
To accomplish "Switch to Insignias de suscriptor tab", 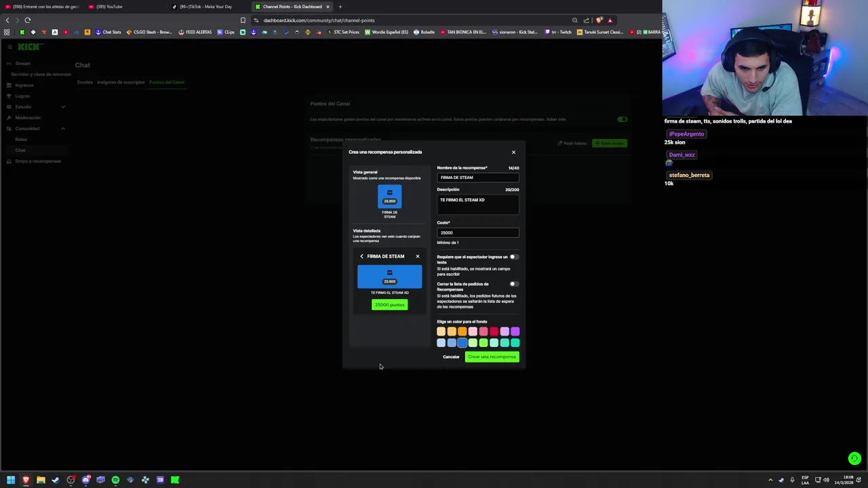I will pyautogui.click(x=121, y=82).
